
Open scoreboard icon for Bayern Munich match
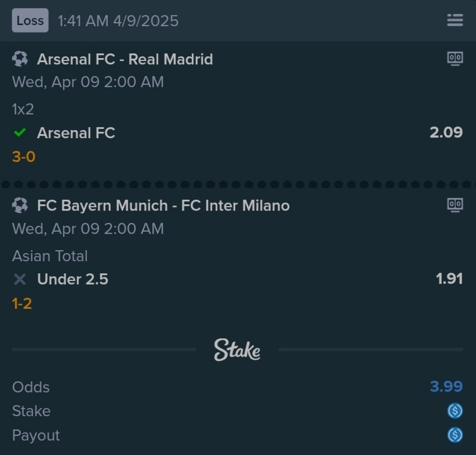click(x=455, y=205)
